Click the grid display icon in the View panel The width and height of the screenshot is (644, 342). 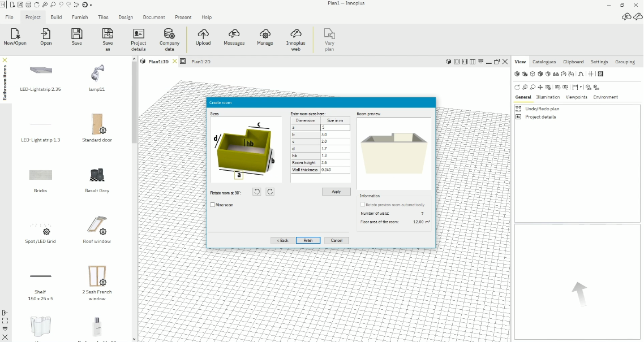tap(590, 73)
